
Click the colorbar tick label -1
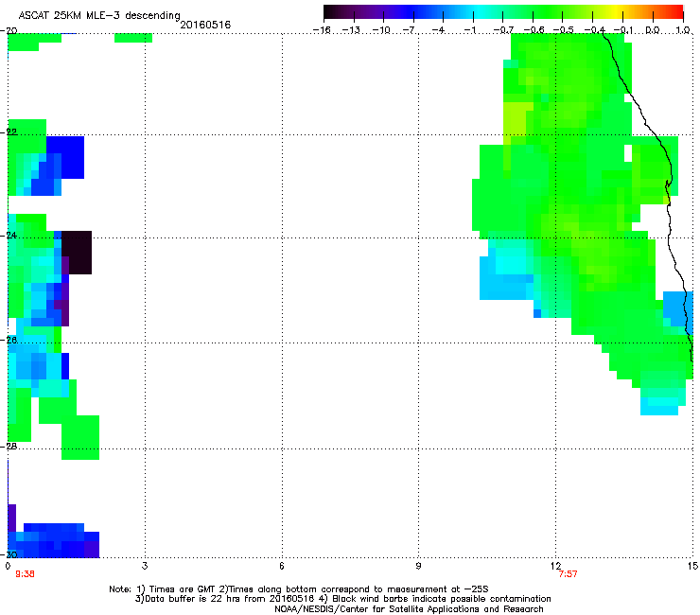[x=471, y=30]
